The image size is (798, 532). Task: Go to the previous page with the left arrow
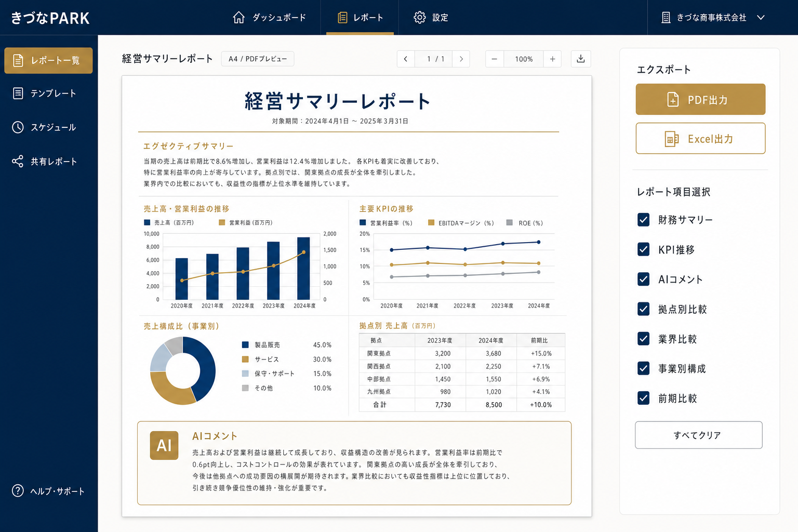(406, 59)
